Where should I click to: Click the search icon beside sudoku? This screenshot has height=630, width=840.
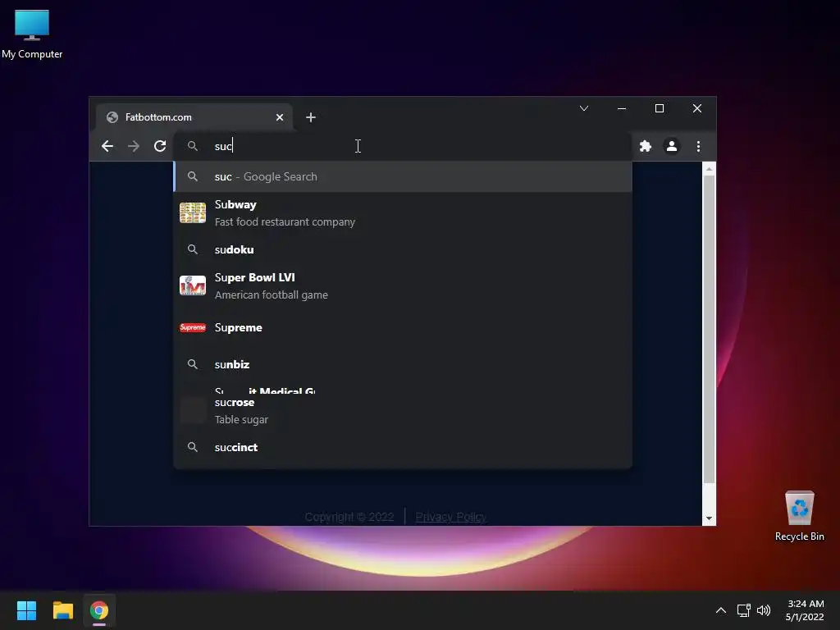[x=192, y=249]
